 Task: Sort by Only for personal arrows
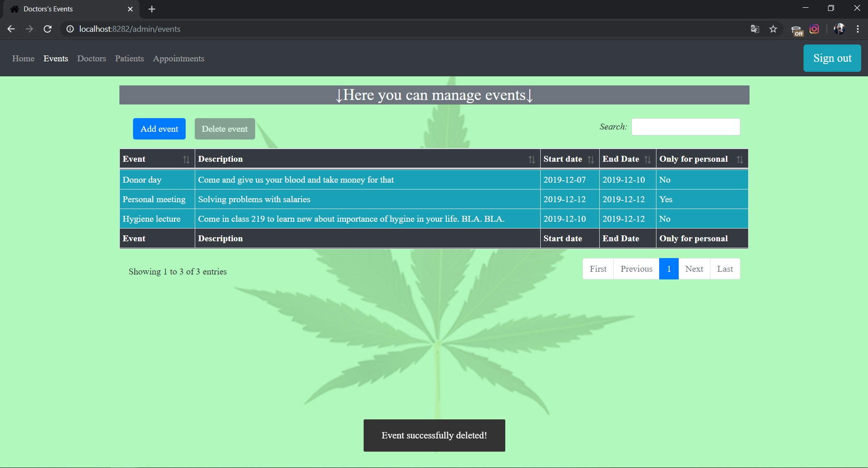pyautogui.click(x=740, y=159)
